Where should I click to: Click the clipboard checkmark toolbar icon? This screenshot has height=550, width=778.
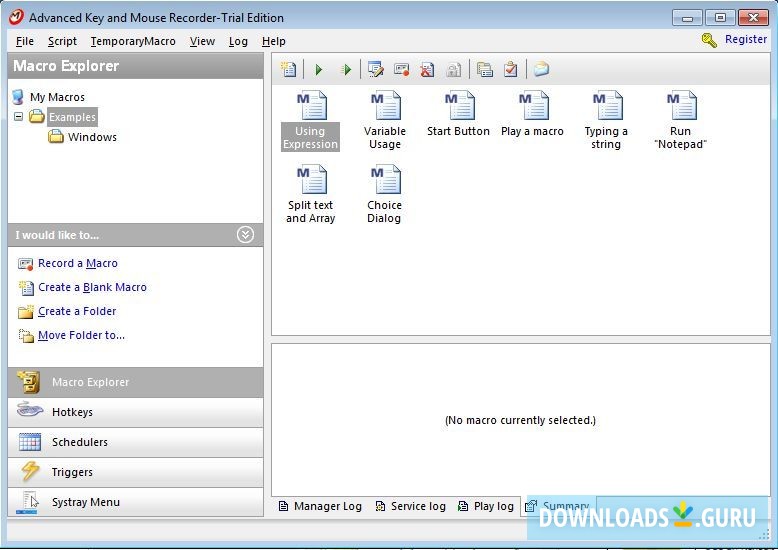pos(511,69)
